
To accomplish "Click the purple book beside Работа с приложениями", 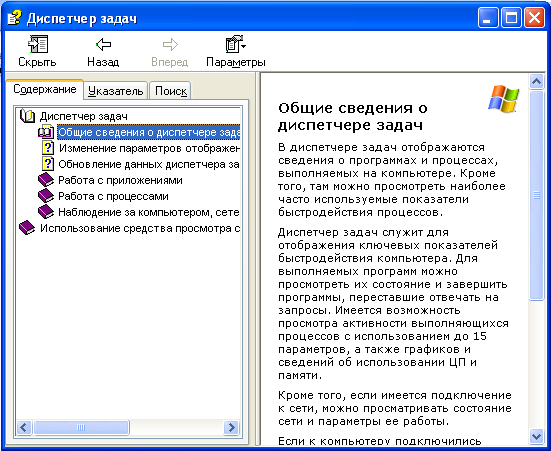I will tap(46, 180).
